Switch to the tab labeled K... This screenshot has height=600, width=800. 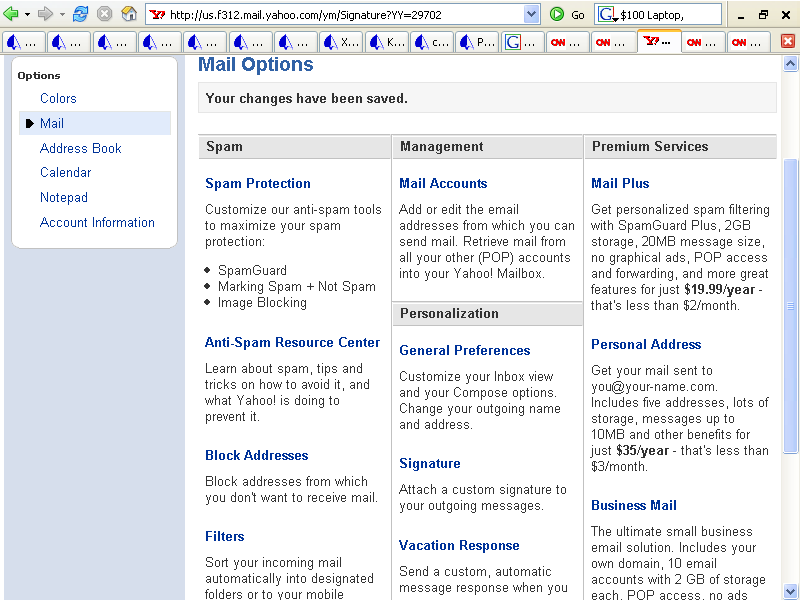point(386,42)
